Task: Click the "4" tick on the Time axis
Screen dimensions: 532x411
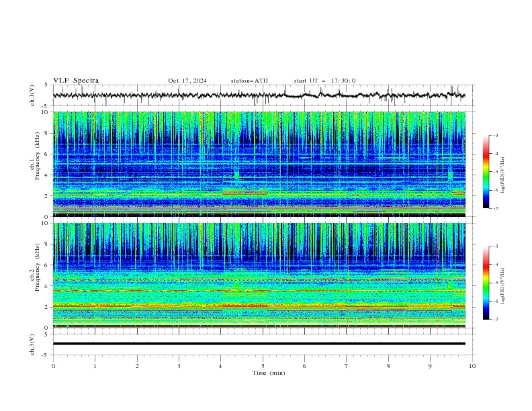Action: [x=221, y=366]
